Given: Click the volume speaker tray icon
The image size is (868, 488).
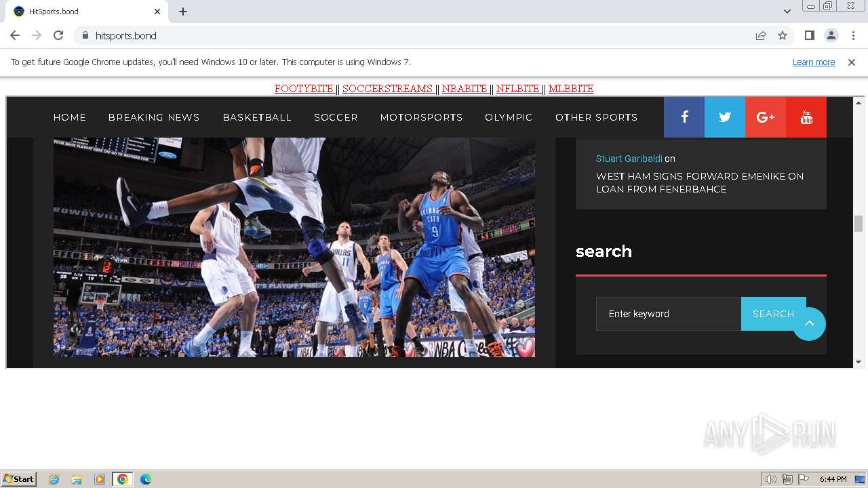Looking at the screenshot, I should click(771, 479).
